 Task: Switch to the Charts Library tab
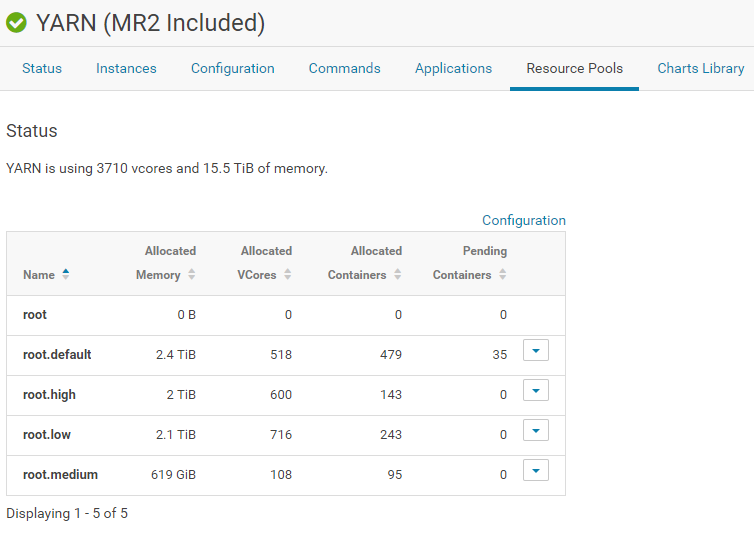(x=700, y=69)
